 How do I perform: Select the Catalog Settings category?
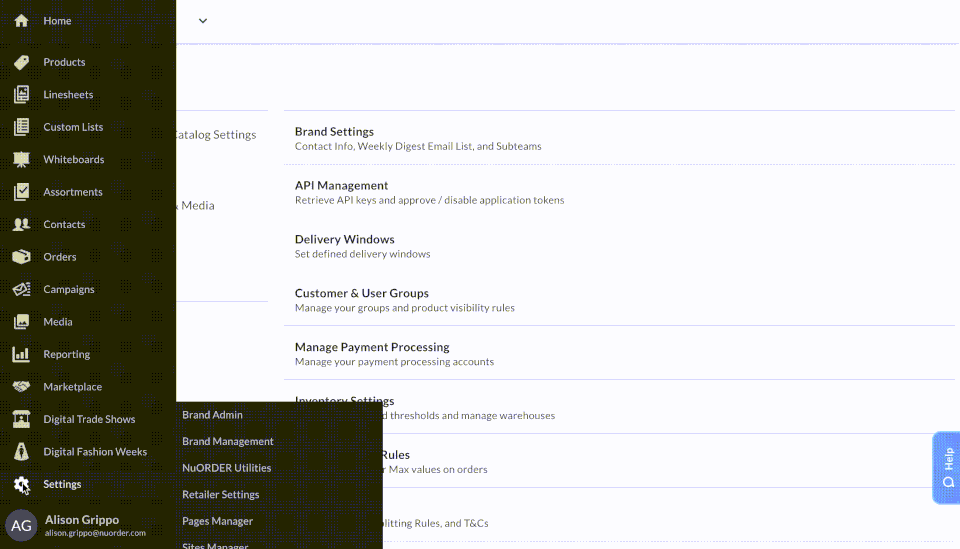point(216,135)
